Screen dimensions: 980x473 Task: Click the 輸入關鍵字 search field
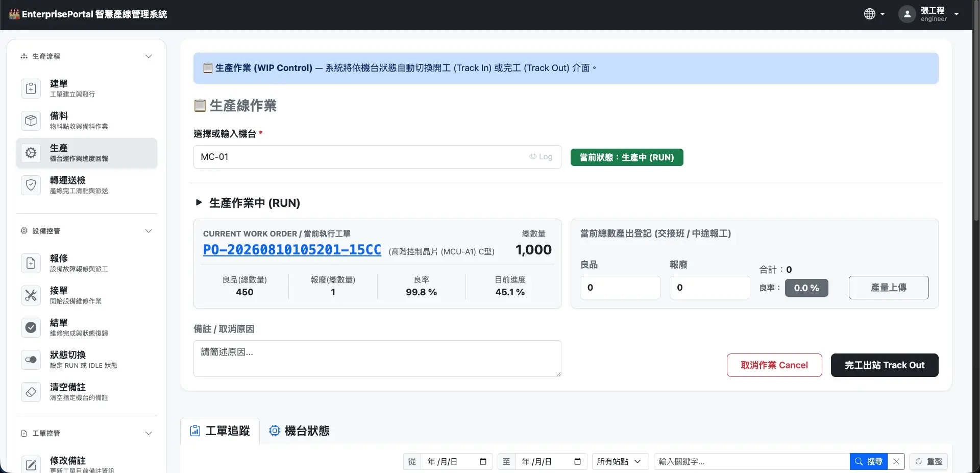pos(751,462)
